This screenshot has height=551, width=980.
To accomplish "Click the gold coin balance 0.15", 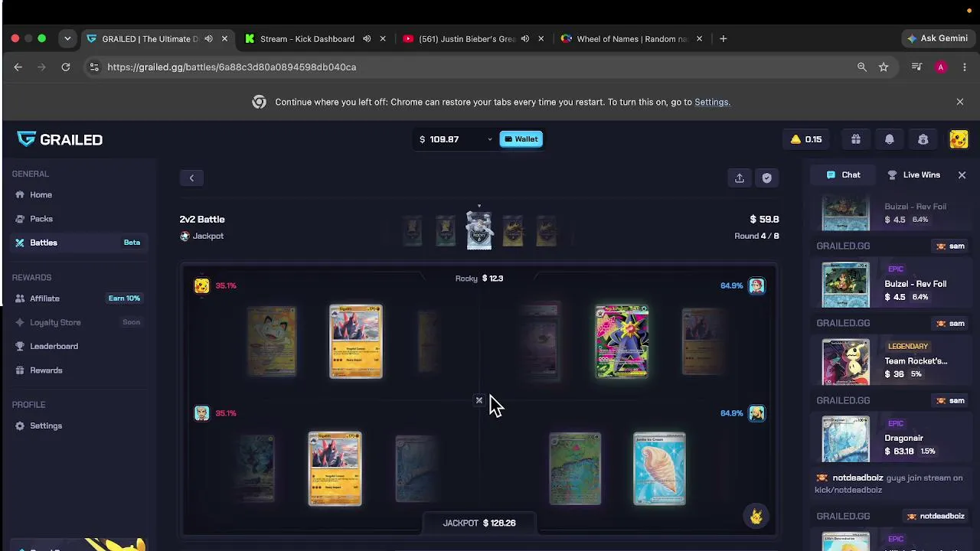I will coord(806,139).
